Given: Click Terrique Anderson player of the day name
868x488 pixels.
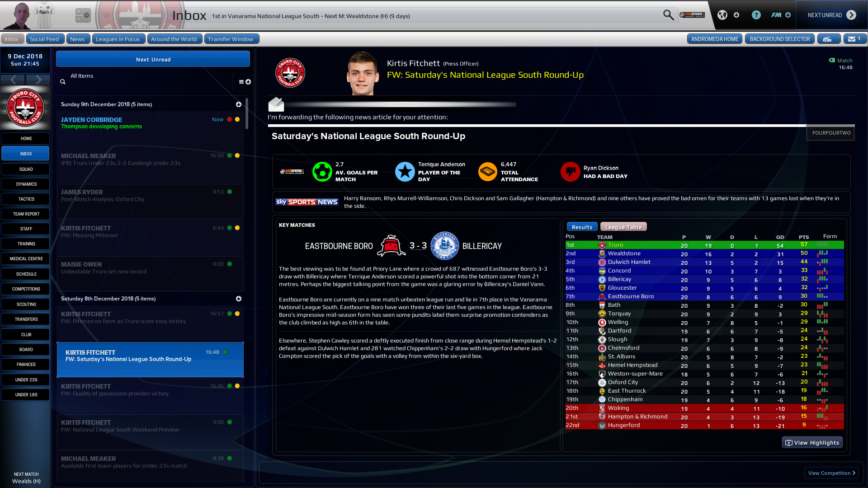Looking at the screenshot, I should tap(441, 164).
